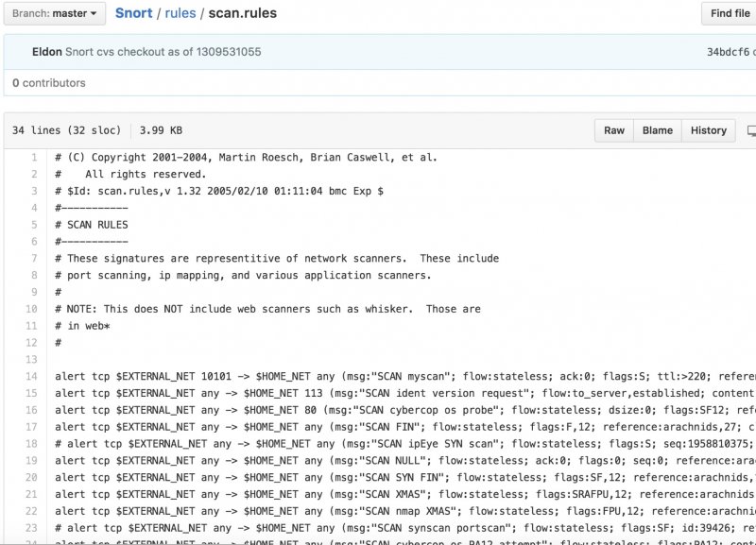The width and height of the screenshot is (756, 545).
Task: Select line number 4
Action: coord(34,208)
